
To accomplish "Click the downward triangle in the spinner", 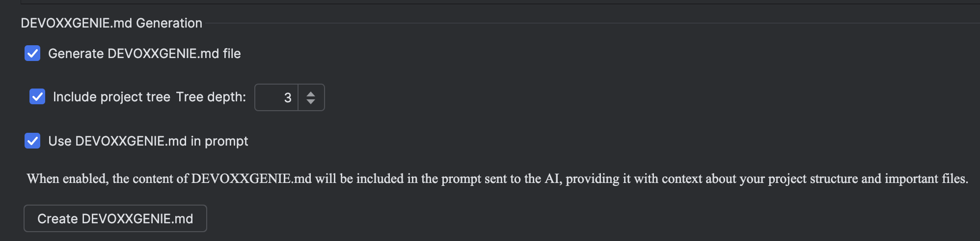I will (x=311, y=102).
